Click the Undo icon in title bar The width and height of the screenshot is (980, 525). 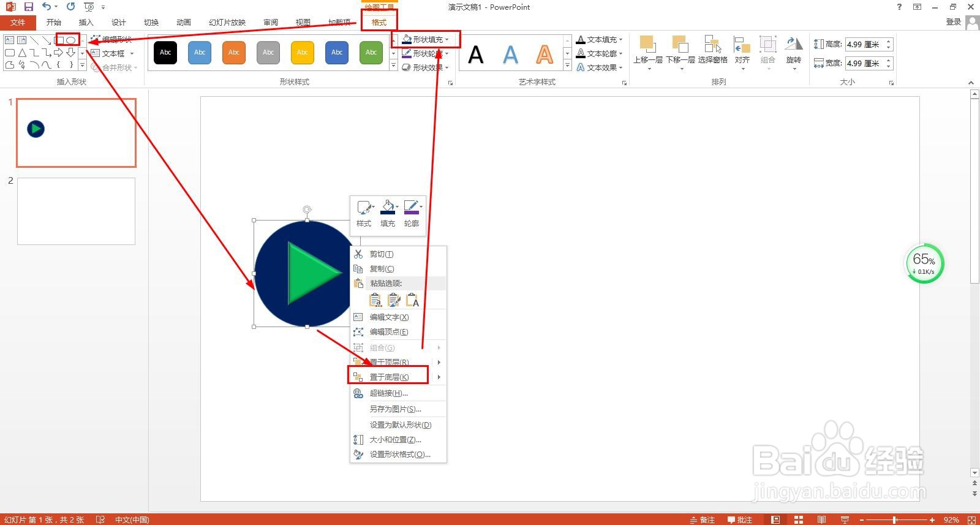(x=47, y=7)
